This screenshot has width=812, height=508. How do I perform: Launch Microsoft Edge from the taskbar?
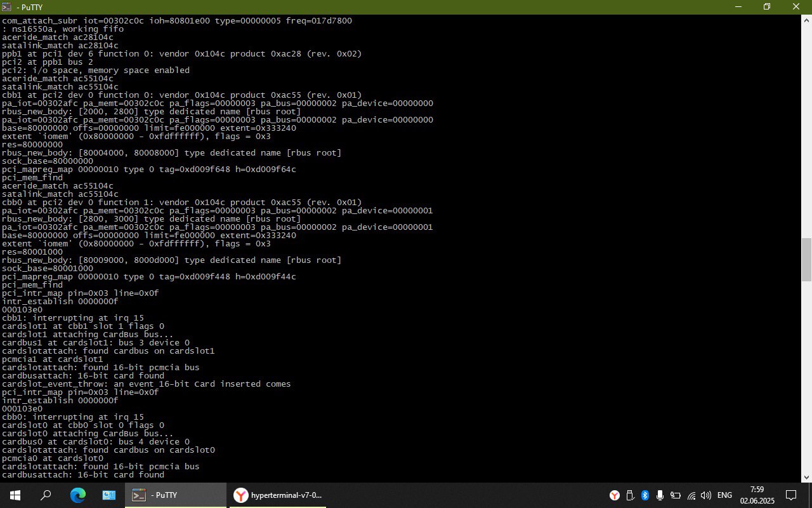(x=77, y=495)
